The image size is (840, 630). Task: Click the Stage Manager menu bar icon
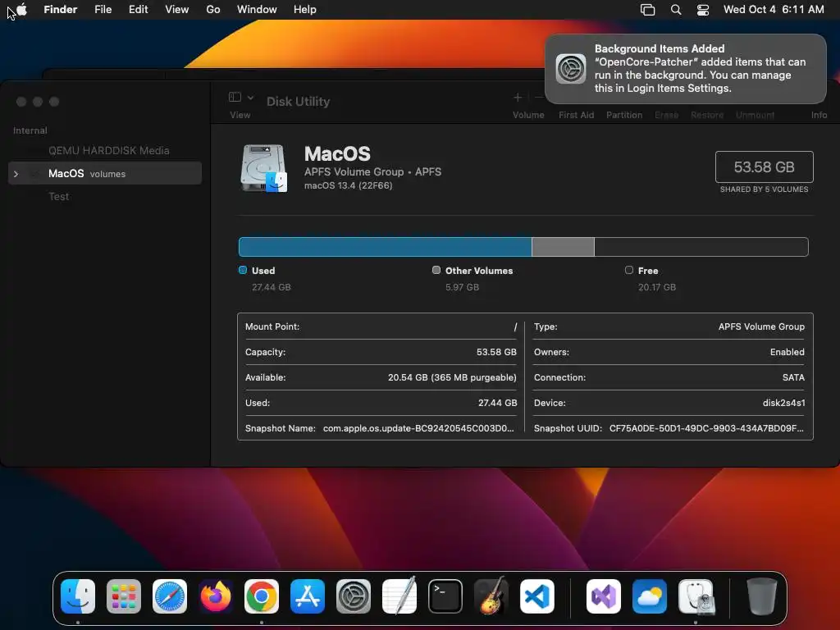click(648, 10)
